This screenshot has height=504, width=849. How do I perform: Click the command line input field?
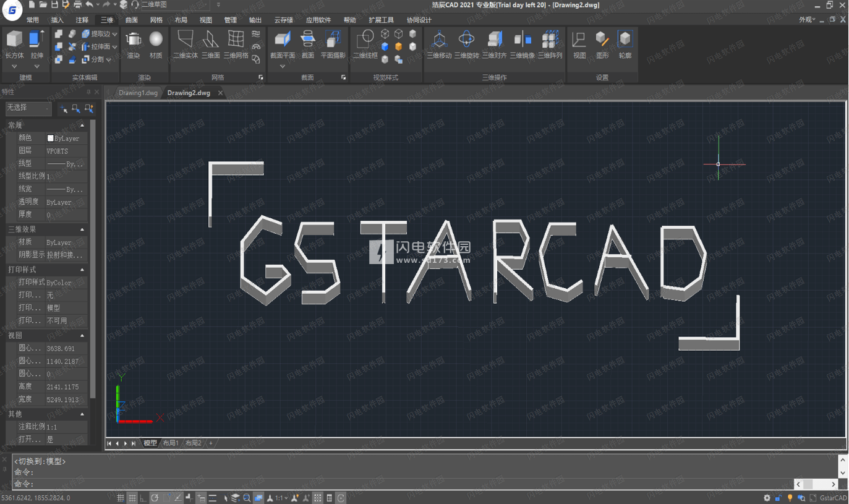402,484
